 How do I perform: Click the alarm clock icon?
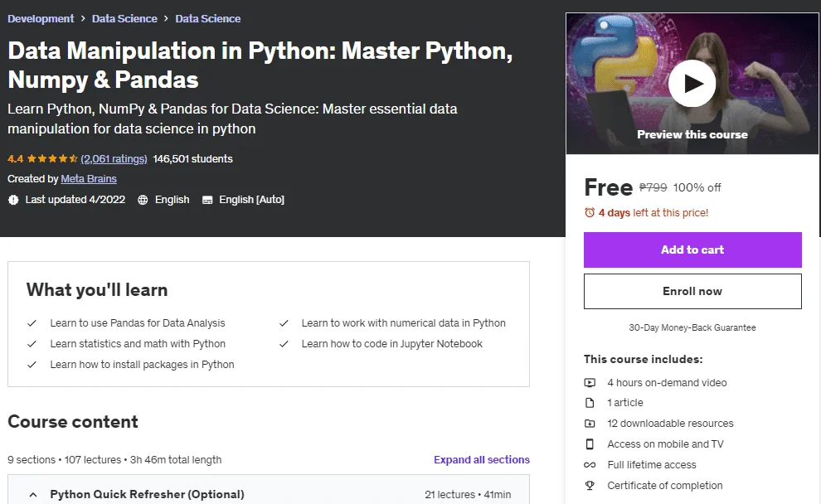click(x=590, y=212)
